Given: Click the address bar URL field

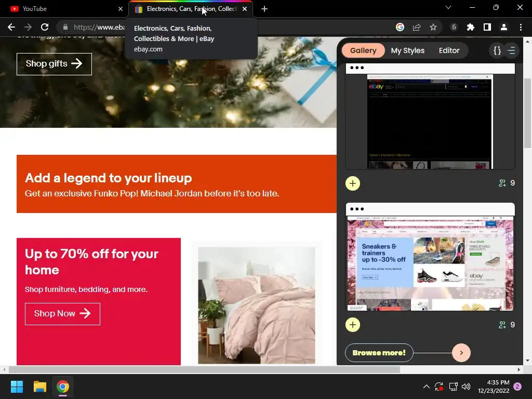Looking at the screenshot, I should click(x=99, y=27).
